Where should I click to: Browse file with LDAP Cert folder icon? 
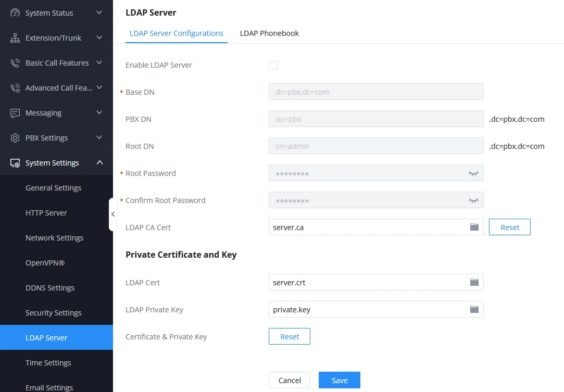pos(474,282)
